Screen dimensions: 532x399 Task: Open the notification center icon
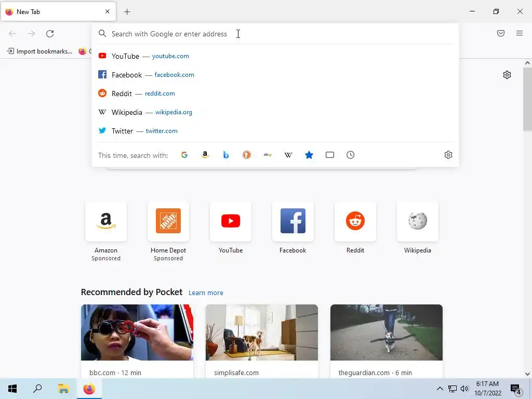[x=516, y=389]
